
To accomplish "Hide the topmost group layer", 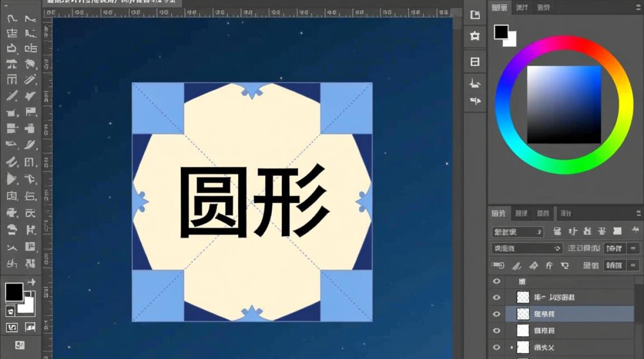I will pos(496,281).
